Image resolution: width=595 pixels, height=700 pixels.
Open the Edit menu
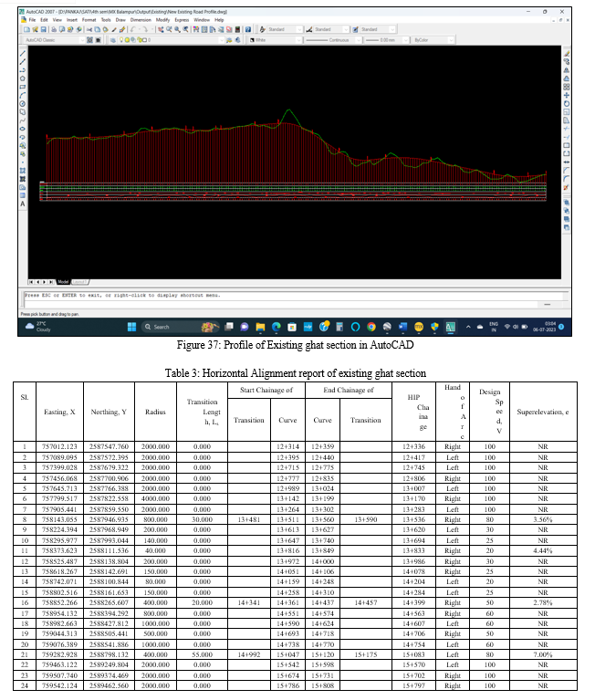(44, 20)
